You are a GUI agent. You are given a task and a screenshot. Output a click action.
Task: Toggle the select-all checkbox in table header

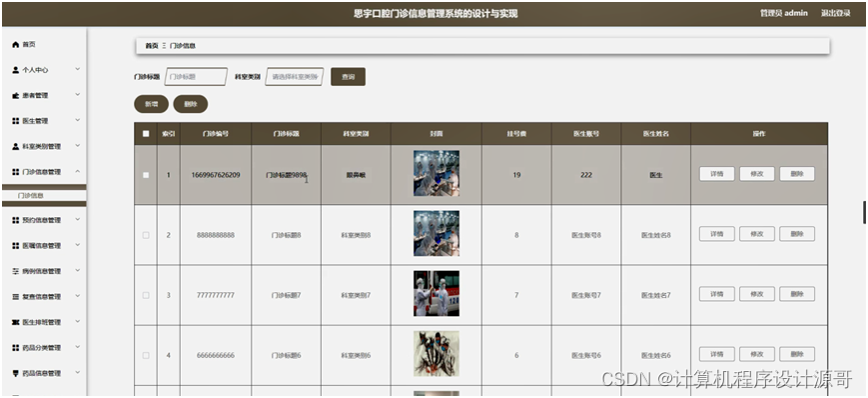pyautogui.click(x=146, y=134)
